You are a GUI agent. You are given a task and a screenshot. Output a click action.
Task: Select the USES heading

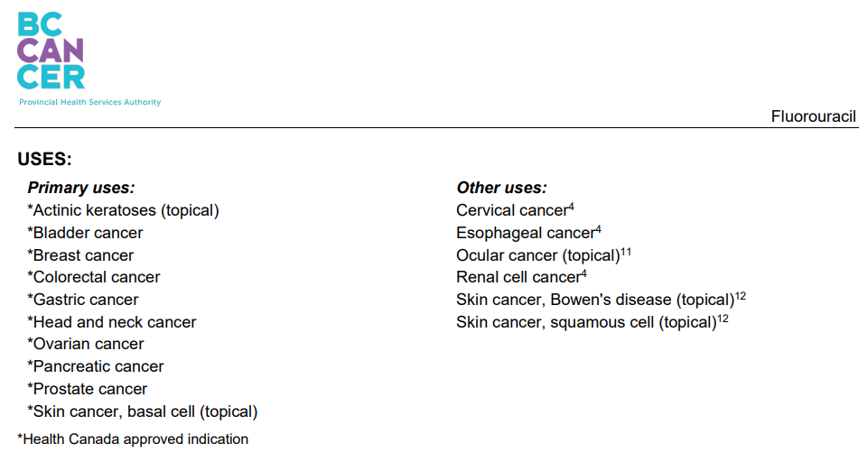point(45,160)
